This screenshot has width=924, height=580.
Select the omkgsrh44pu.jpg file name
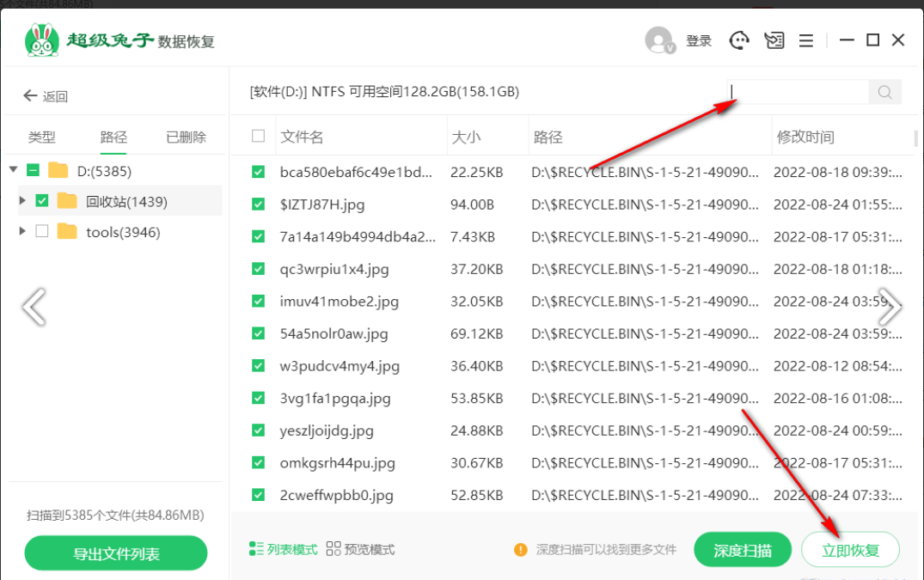337,463
